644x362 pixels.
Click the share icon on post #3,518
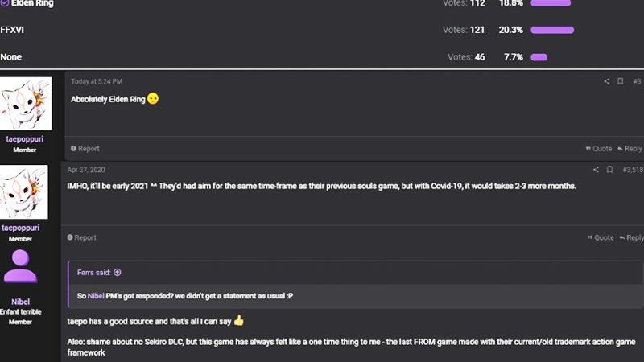pos(596,170)
